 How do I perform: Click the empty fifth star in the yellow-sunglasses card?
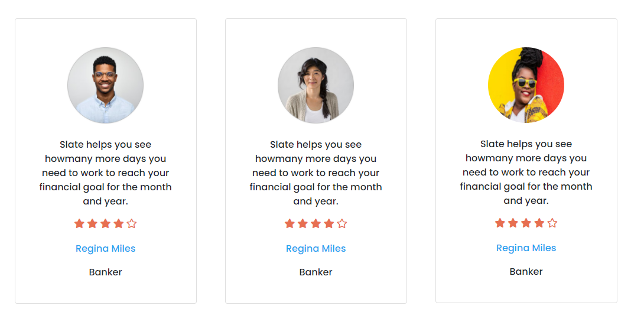pos(552,223)
